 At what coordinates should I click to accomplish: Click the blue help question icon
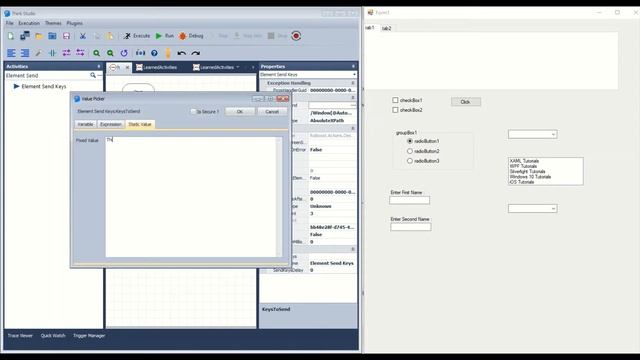[154, 53]
